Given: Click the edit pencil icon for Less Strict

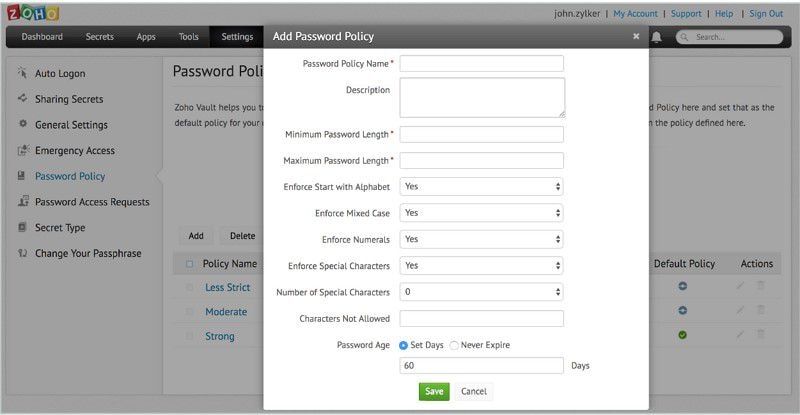Looking at the screenshot, I should pyautogui.click(x=741, y=287).
